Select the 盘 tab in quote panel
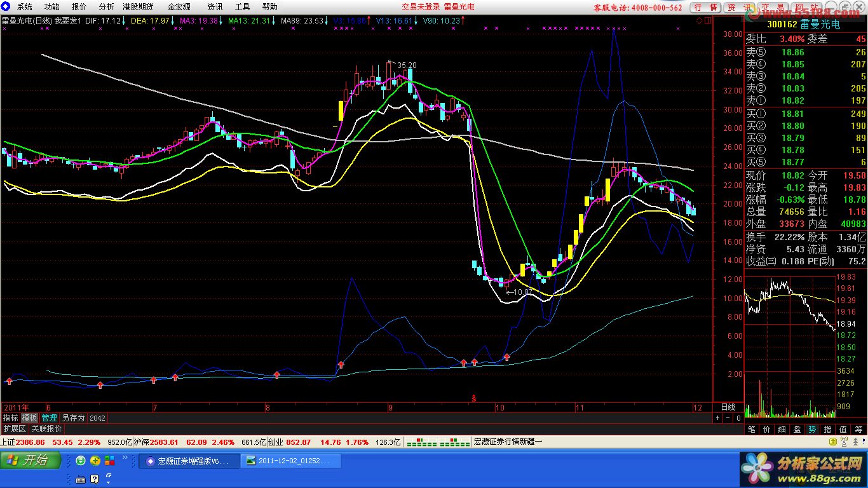 [x=797, y=430]
